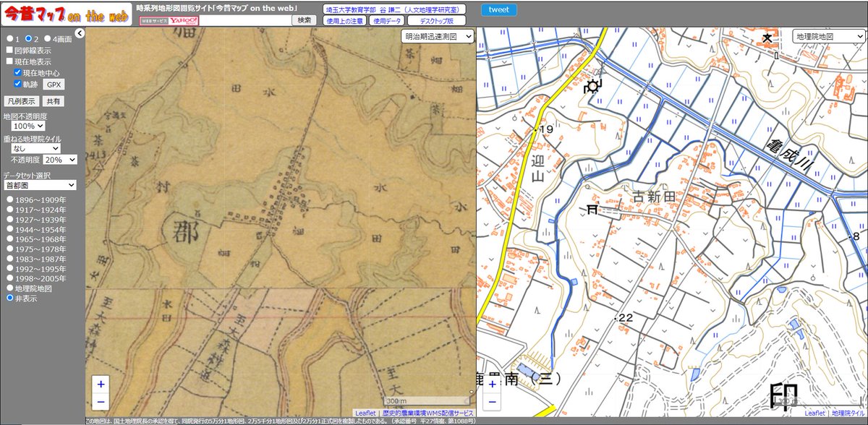
Task: Click the tweet button
Action: [x=499, y=9]
